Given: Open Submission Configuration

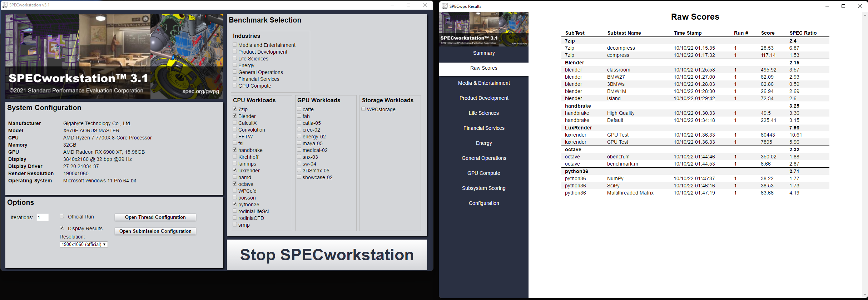Looking at the screenshot, I should point(155,231).
